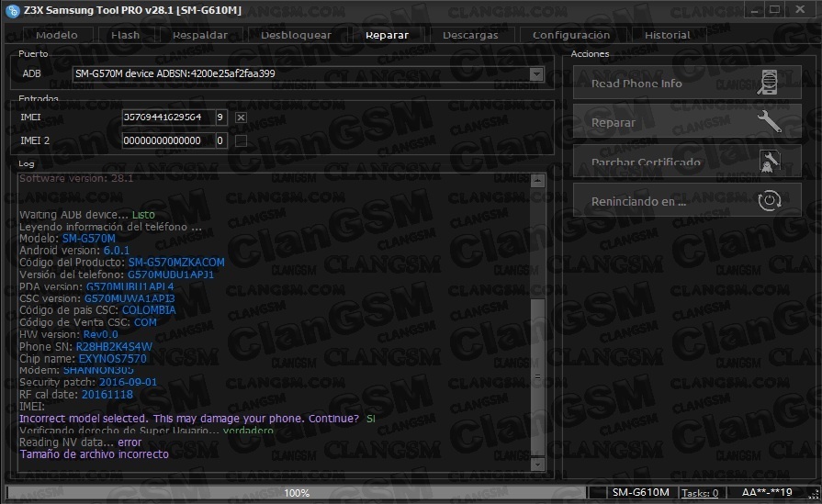Open the Descargas tab

pos(470,35)
